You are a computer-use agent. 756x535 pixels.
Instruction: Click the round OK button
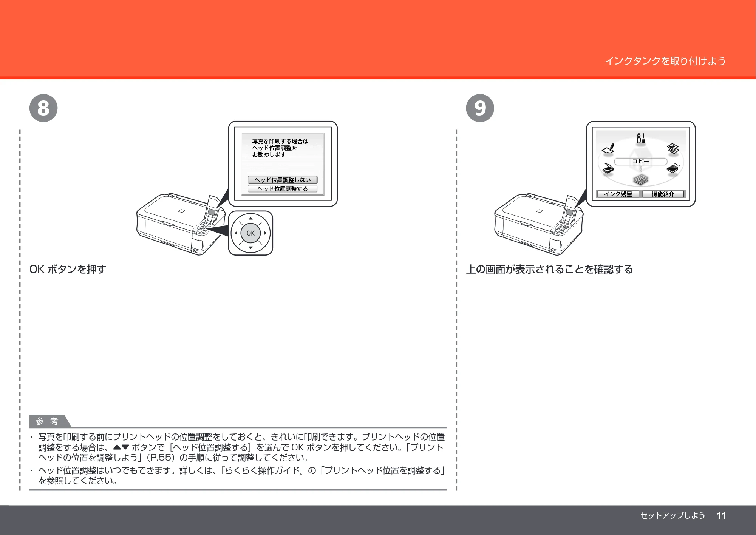[x=250, y=233]
